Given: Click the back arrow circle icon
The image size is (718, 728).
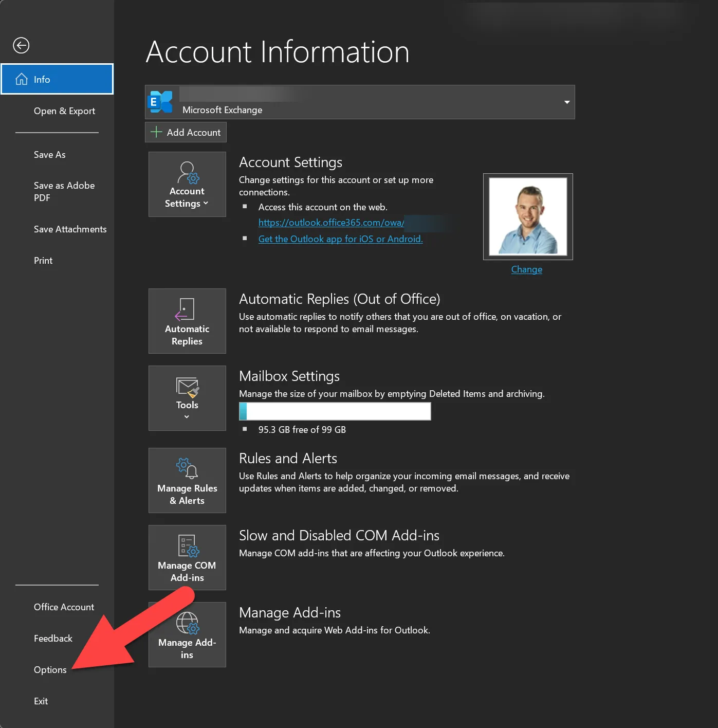Looking at the screenshot, I should pos(21,45).
